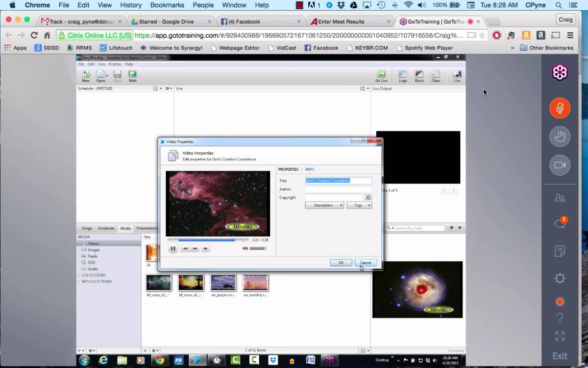Viewport: 588px width, 368px height.
Task: Pause the video preview playback
Action: pyautogui.click(x=173, y=248)
